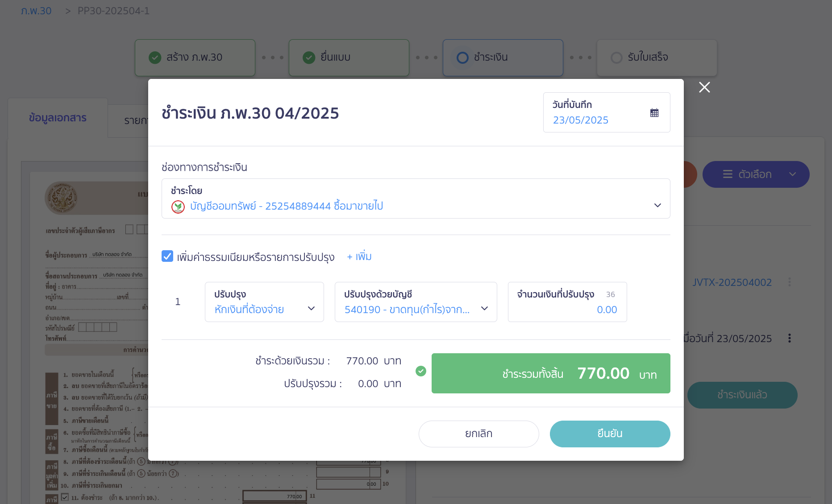Expand the ปรับปรุง หักเงินที่ต้องจ่าย dropdown
832x504 pixels.
311,308
